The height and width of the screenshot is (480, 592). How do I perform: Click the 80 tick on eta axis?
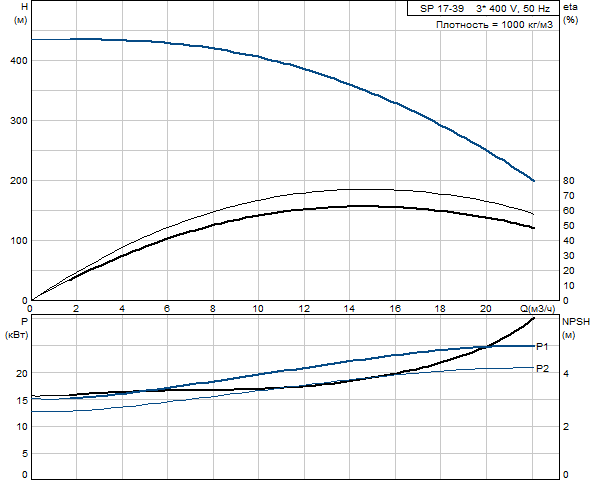click(569, 181)
